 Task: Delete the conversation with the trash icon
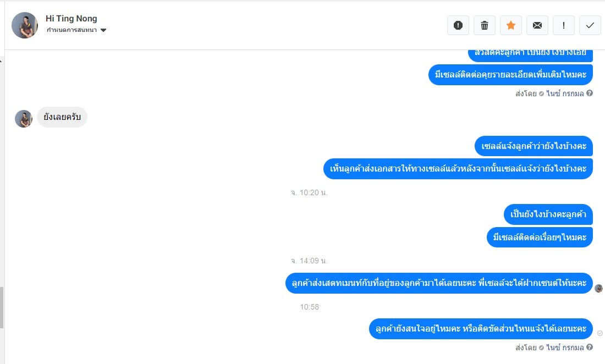(x=484, y=25)
